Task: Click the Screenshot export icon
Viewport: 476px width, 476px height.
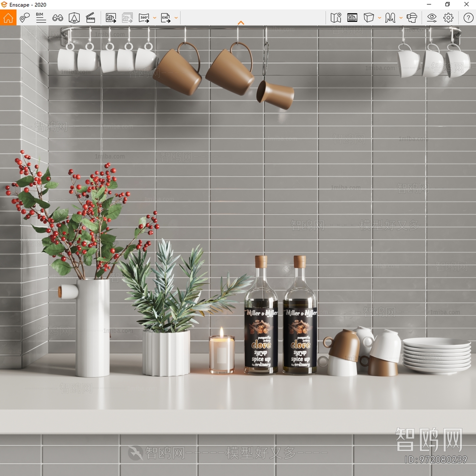Action: click(111, 18)
